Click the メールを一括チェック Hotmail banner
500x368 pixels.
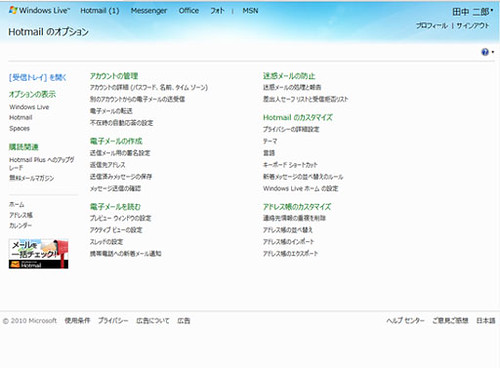38,254
